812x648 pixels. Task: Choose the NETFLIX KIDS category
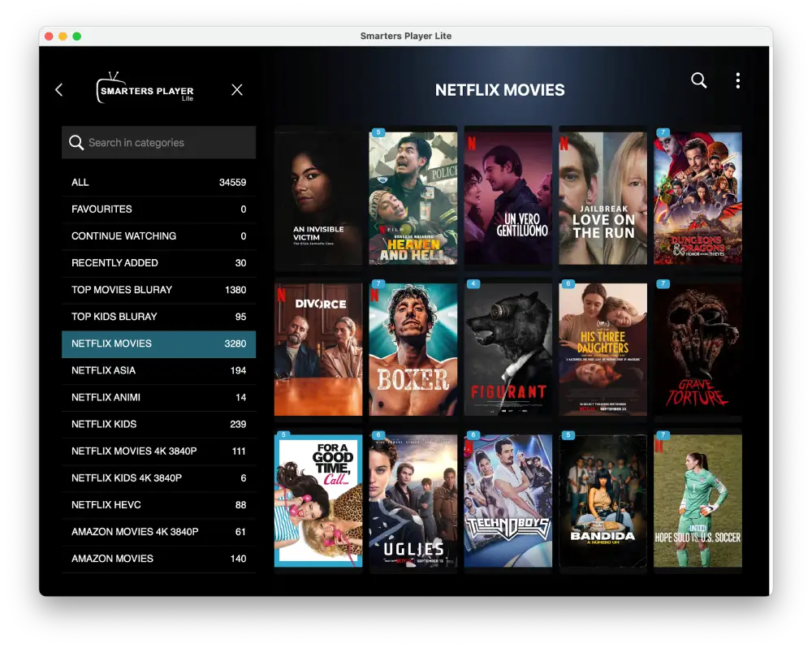click(x=158, y=425)
